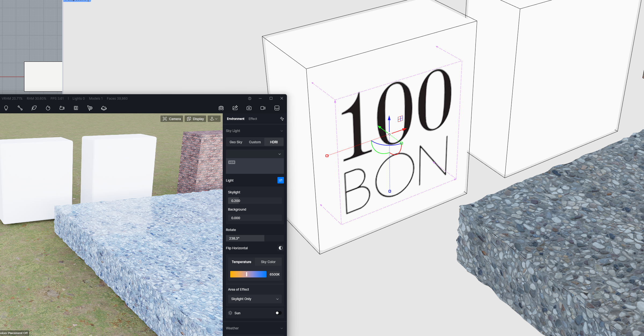The height and width of the screenshot is (336, 644).
Task: Toggle the Sun switch on
Action: point(278,313)
